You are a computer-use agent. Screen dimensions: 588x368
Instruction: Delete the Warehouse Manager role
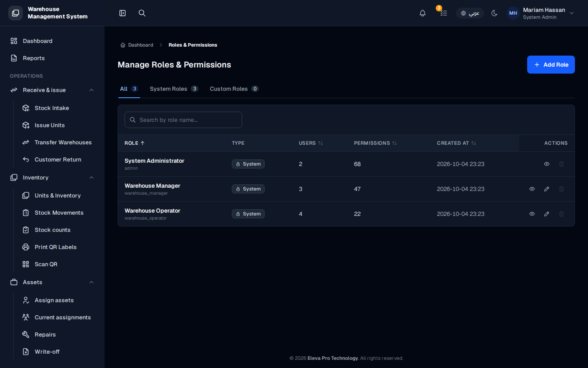(x=561, y=189)
